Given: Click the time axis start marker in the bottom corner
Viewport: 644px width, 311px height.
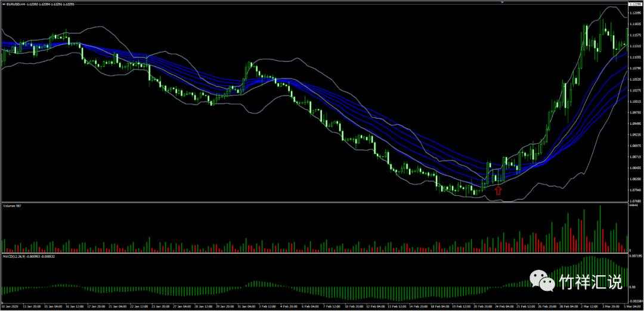Looking at the screenshot, I should (x=2, y=303).
